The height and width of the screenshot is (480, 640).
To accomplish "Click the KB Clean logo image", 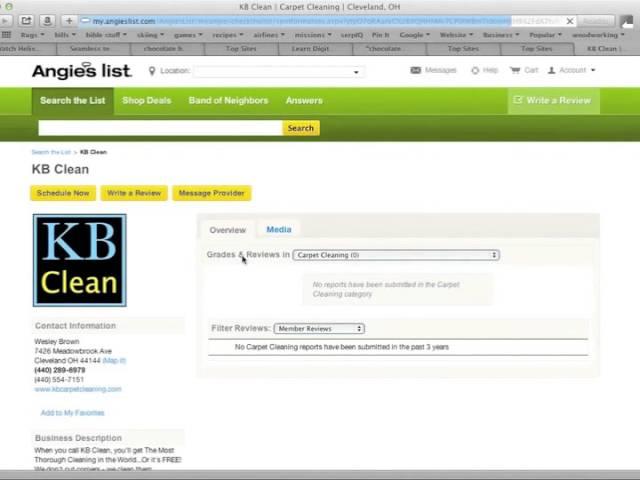I will coord(80,260).
